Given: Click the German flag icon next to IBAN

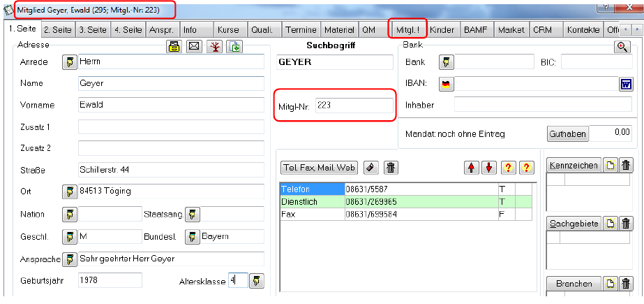Looking at the screenshot, I should 446,84.
